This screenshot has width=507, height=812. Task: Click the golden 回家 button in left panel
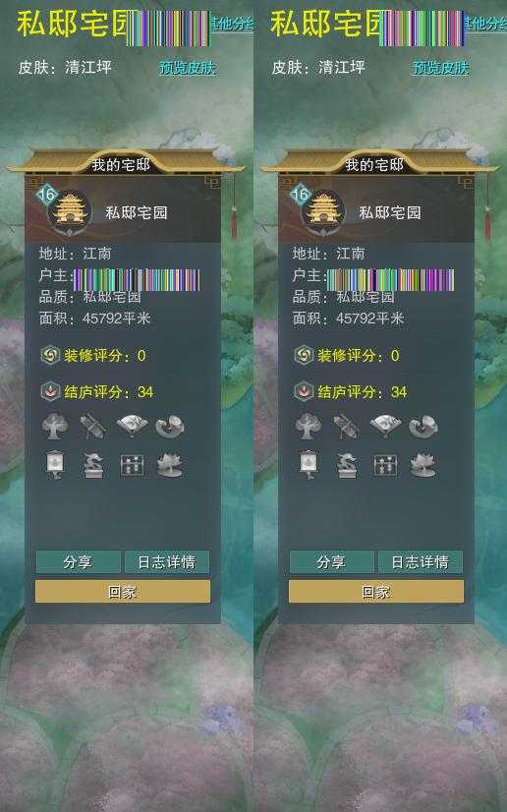(x=123, y=592)
